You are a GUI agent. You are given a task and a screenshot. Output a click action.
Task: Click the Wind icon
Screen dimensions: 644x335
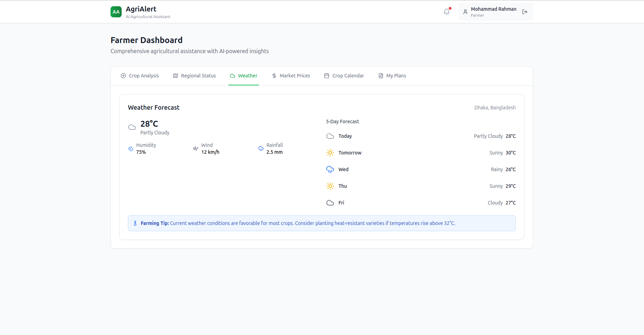(196, 149)
